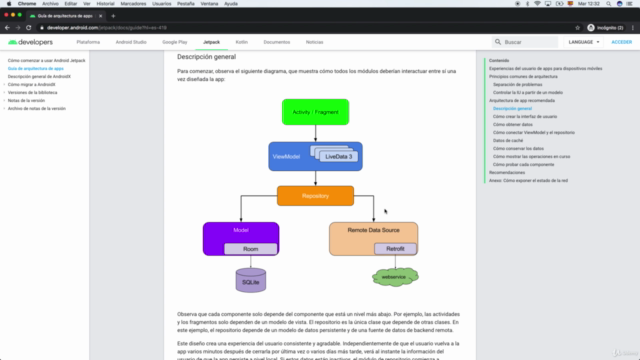Screen dimensions: 640x360
Task: Click the Descripción general heading
Action: (x=207, y=57)
